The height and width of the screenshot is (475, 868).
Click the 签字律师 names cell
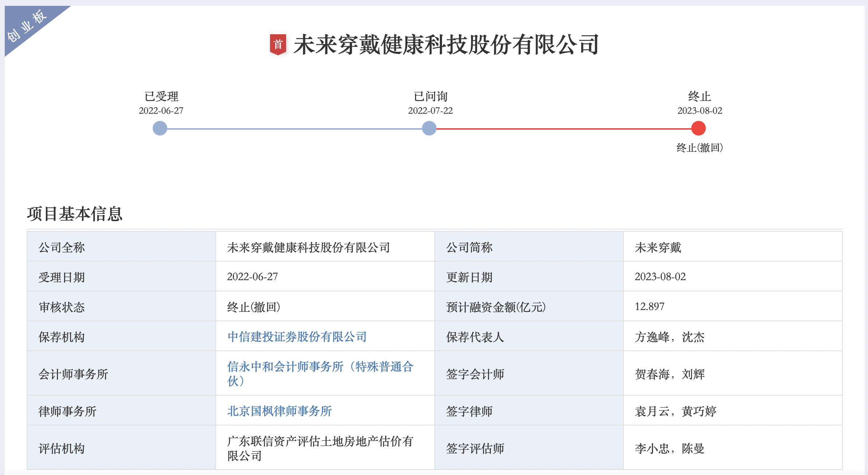click(675, 411)
